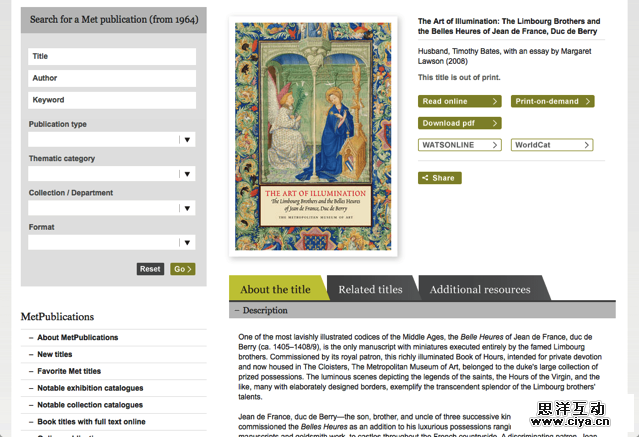
Task: Focus the Title search field
Action: (x=111, y=56)
